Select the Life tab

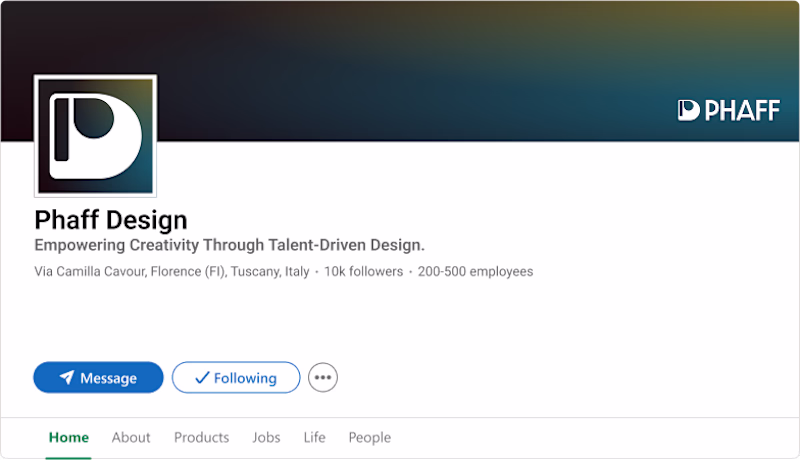315,437
